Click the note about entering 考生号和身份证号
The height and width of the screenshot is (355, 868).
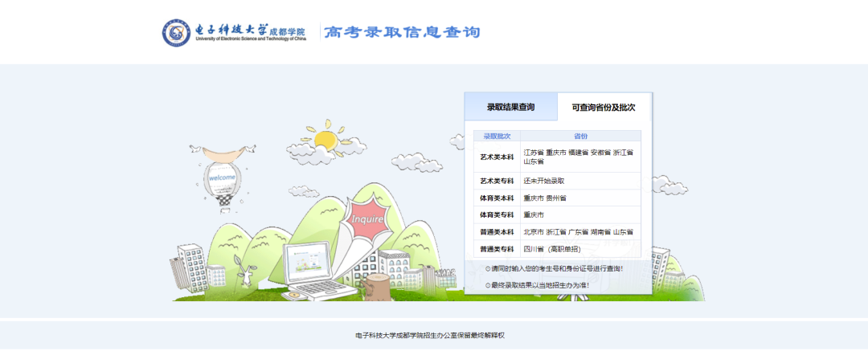tap(554, 269)
